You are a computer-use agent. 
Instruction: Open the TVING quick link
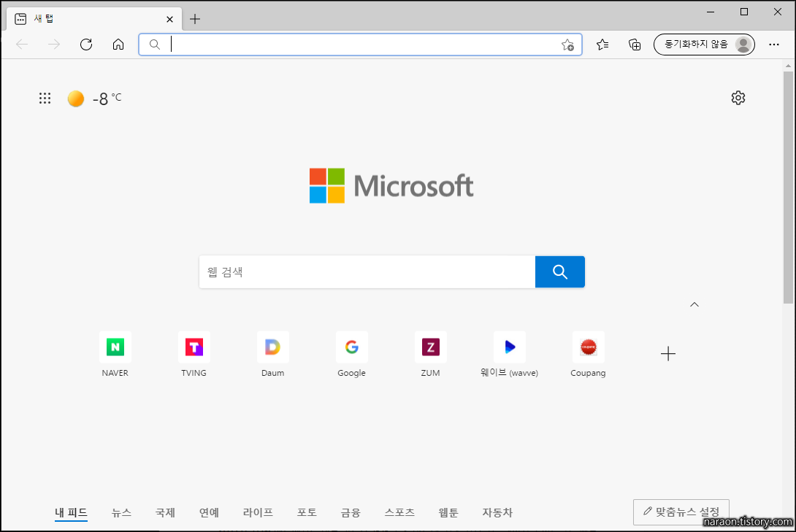pos(194,355)
